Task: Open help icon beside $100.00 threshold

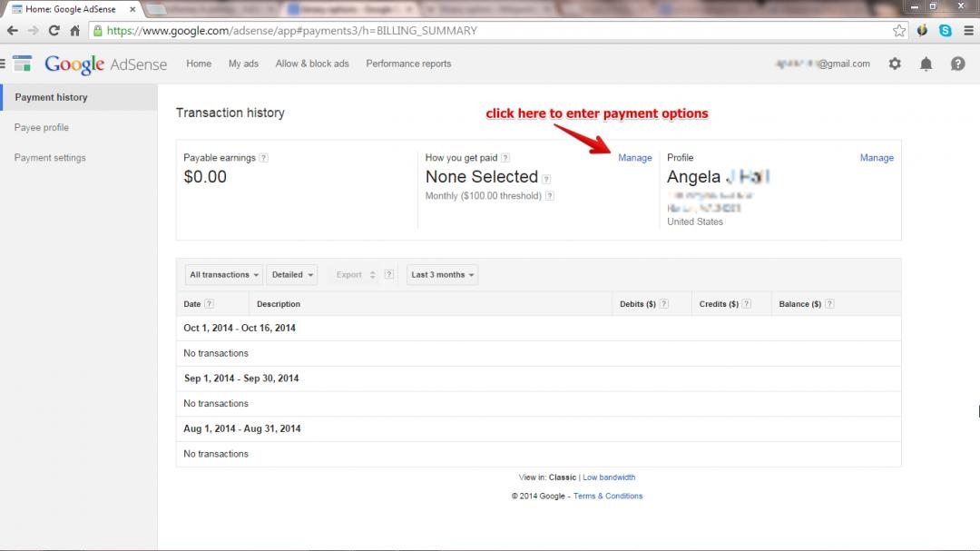Action: pyautogui.click(x=549, y=196)
